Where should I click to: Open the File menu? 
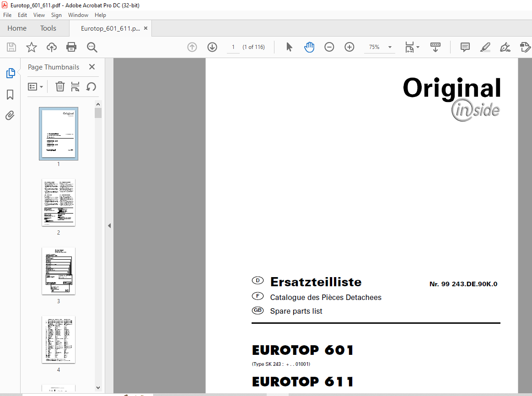pyautogui.click(x=7, y=15)
